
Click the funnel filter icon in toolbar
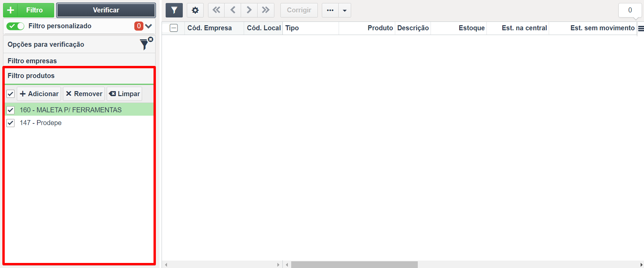pyautogui.click(x=174, y=10)
